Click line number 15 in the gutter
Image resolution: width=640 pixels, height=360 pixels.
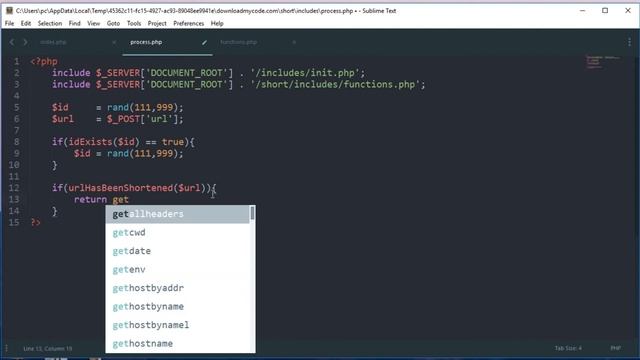point(14,222)
